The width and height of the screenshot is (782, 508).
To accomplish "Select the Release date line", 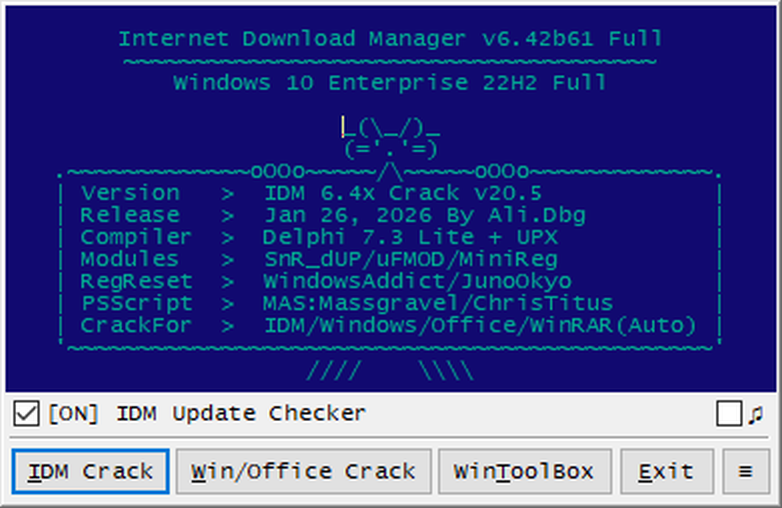I will (390, 215).
